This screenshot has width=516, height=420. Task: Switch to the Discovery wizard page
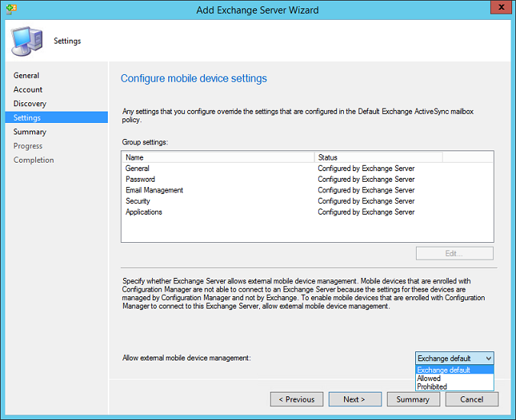click(30, 104)
